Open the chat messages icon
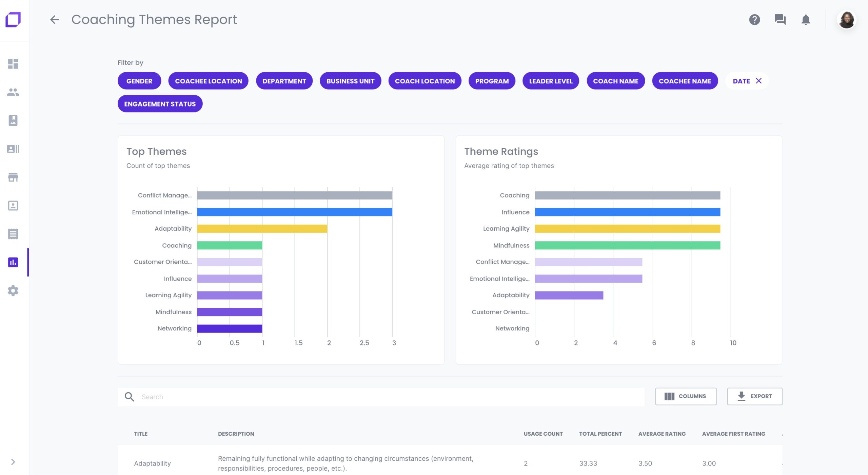This screenshot has height=475, width=868. tap(780, 20)
